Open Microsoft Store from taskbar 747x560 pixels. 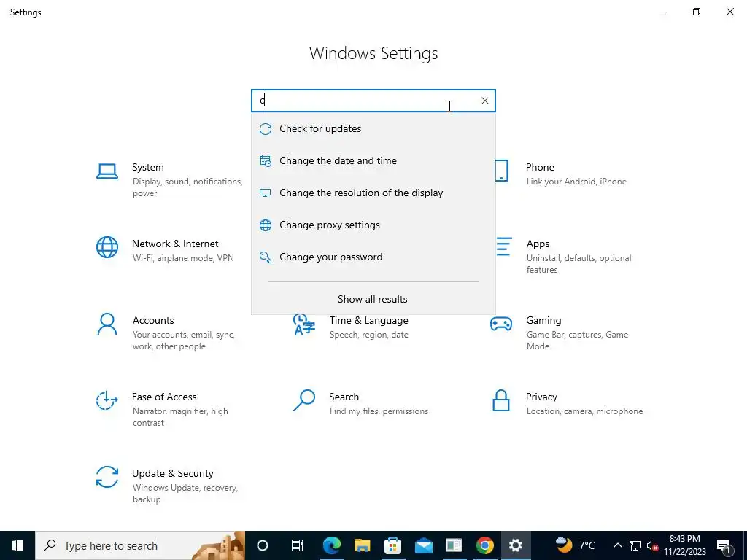[x=392, y=545]
